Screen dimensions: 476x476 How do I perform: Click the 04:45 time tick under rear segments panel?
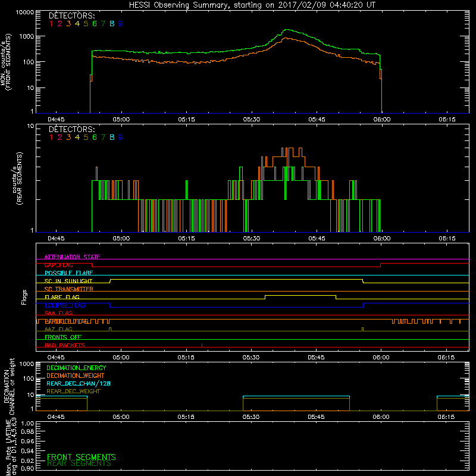pyautogui.click(x=56, y=239)
